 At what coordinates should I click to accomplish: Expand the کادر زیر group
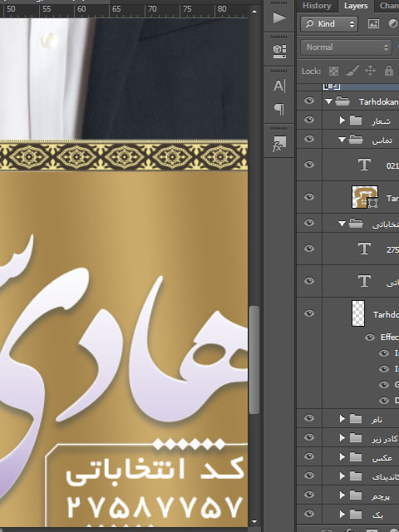click(342, 438)
